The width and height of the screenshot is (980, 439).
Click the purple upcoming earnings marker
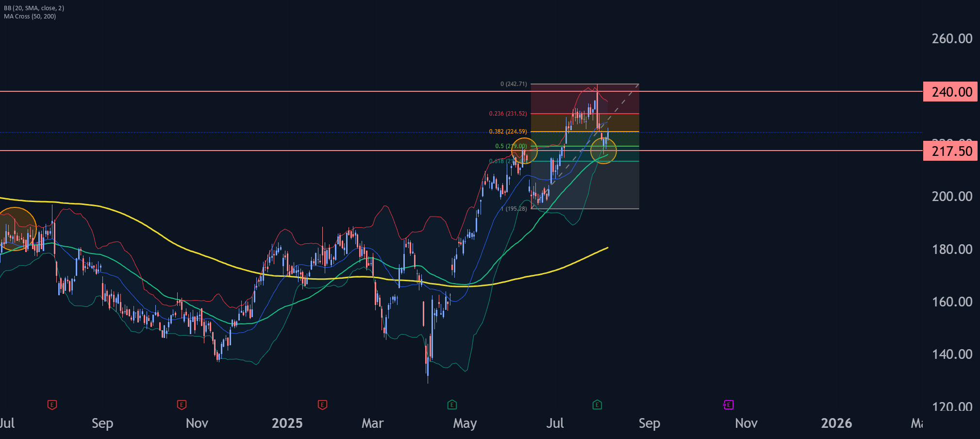point(728,405)
